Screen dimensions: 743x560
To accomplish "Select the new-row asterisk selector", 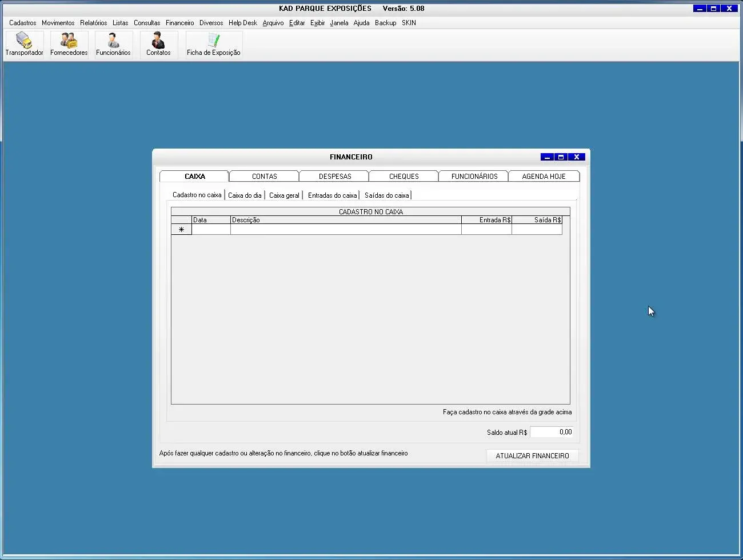I will [x=181, y=229].
